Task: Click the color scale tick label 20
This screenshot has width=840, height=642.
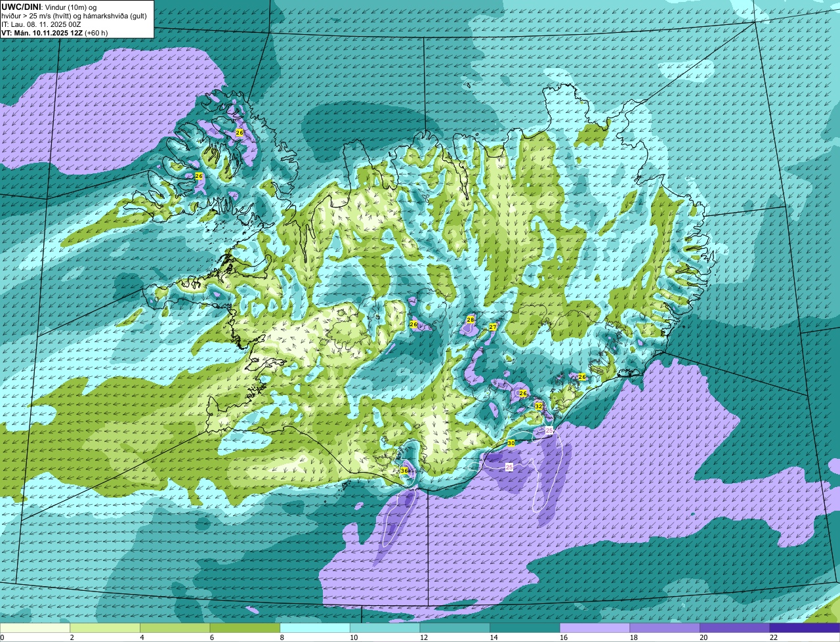Action: pos(703,637)
